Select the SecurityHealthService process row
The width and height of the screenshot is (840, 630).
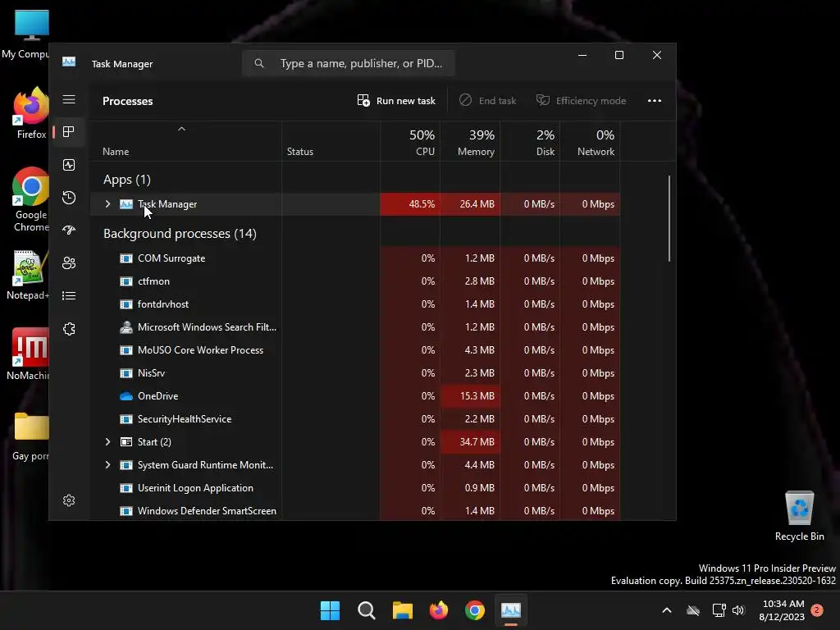click(354, 419)
